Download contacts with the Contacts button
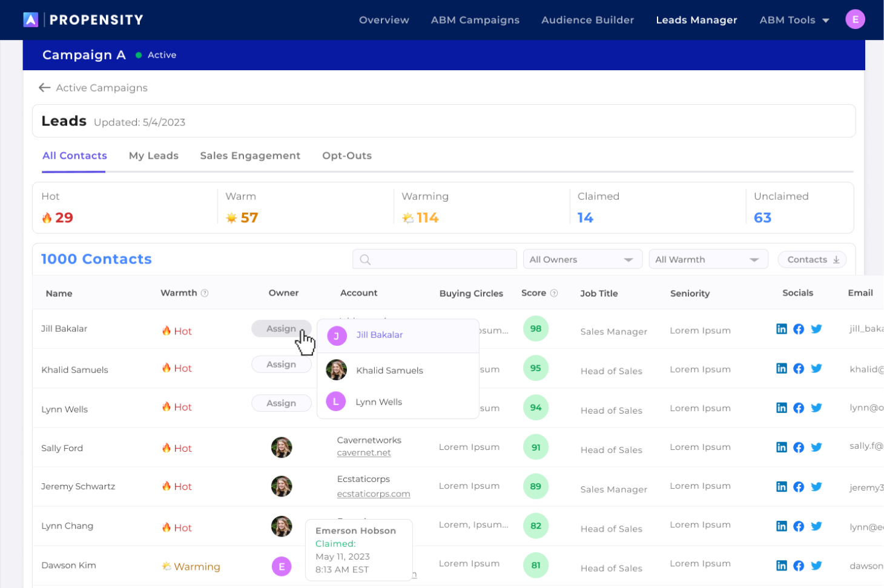Image resolution: width=884 pixels, height=588 pixels. 813,259
